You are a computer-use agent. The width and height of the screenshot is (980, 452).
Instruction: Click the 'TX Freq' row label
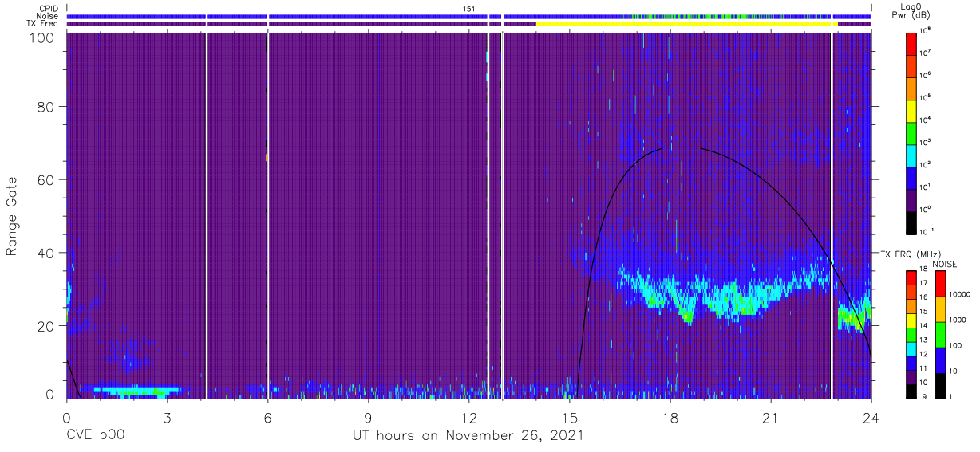44,24
